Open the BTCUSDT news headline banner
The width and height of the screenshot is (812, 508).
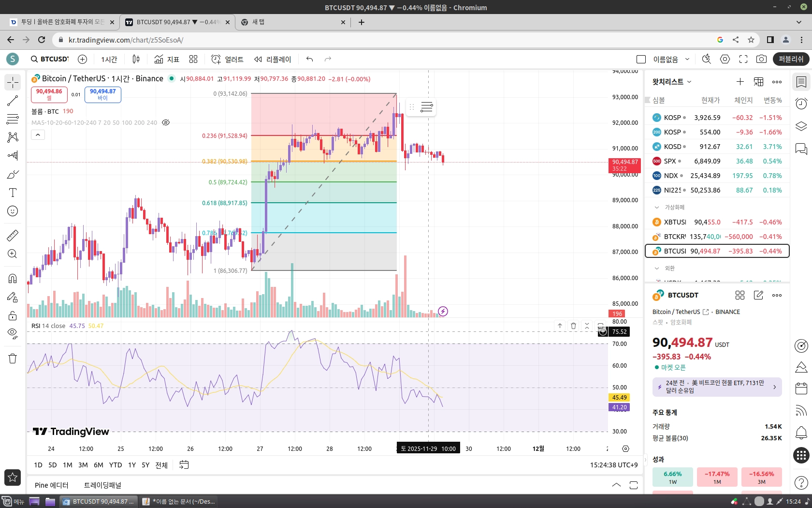717,387
